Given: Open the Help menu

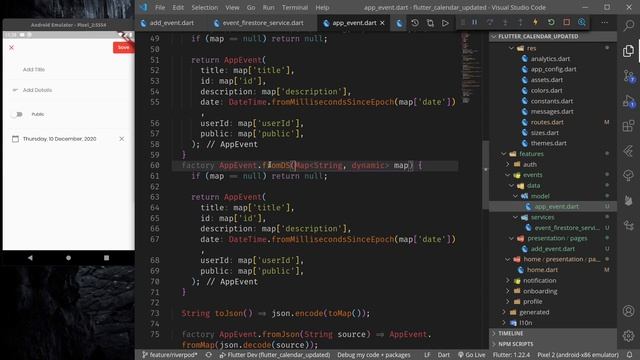Looking at the screenshot, I should [322, 7].
